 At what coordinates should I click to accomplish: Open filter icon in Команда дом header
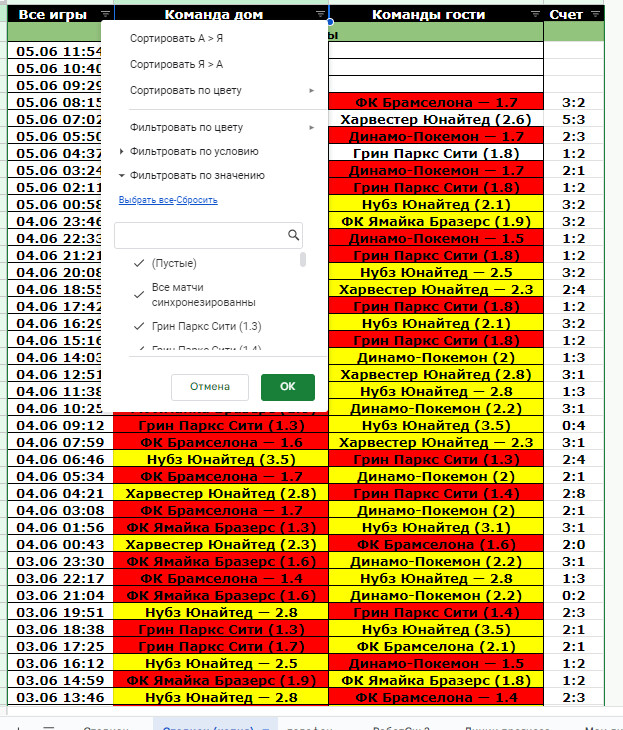click(x=320, y=14)
